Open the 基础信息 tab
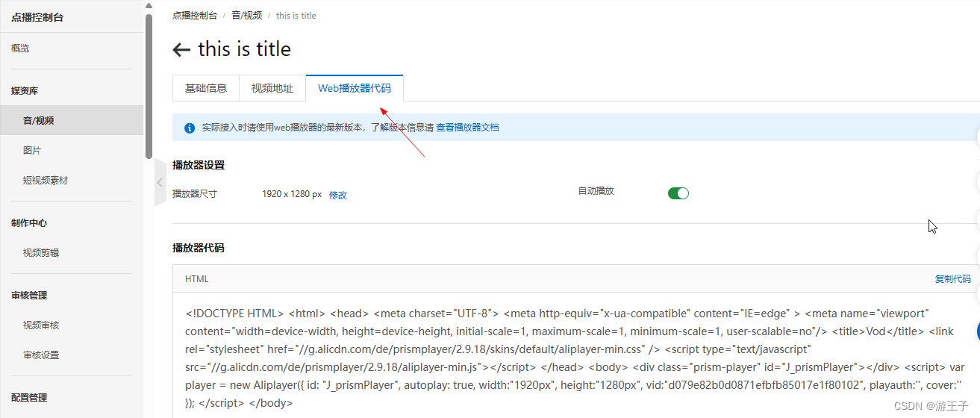The height and width of the screenshot is (418, 980). pyautogui.click(x=206, y=88)
